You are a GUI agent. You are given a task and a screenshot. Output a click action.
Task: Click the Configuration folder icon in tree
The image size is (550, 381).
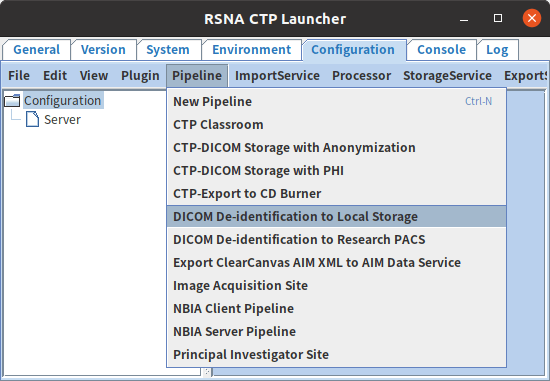[x=12, y=101]
